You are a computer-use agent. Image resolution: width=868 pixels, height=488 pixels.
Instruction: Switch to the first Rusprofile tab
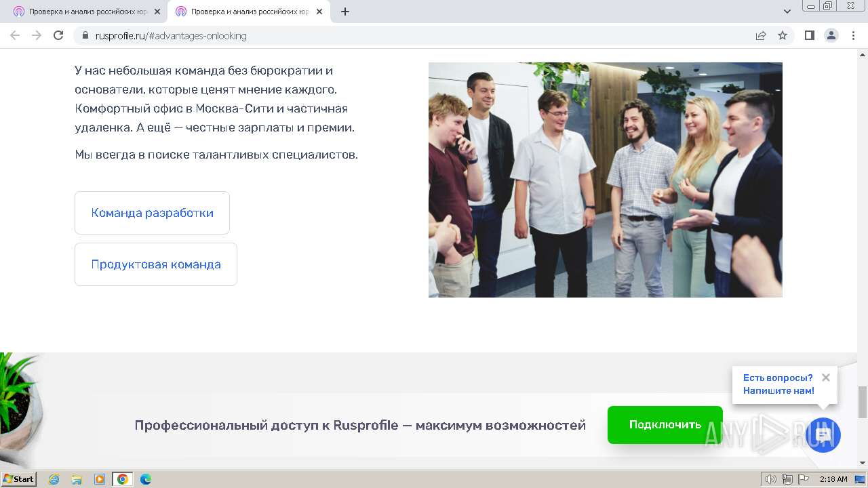(86, 12)
